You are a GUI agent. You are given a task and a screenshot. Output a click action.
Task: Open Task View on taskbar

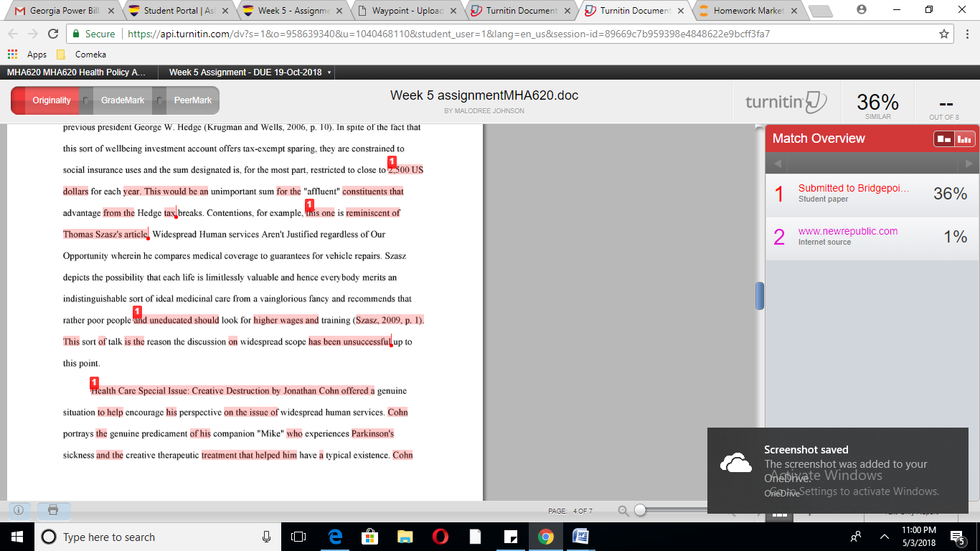[298, 537]
